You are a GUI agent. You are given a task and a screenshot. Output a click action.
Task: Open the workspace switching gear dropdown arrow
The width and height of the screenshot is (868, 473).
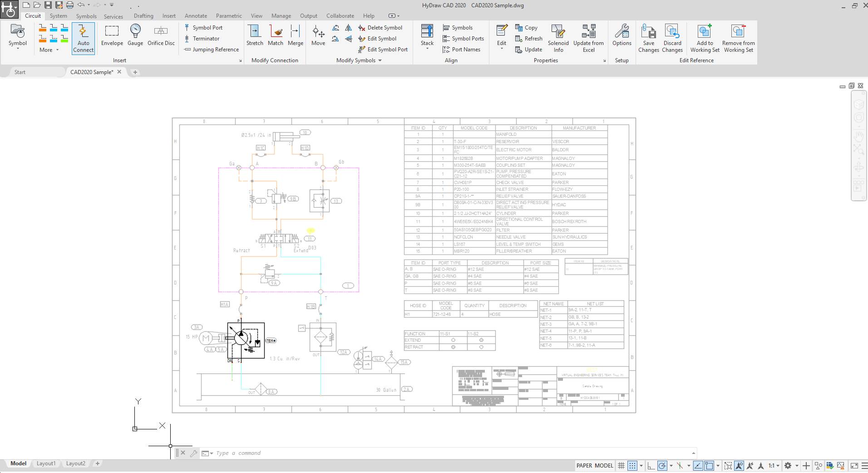pos(797,465)
